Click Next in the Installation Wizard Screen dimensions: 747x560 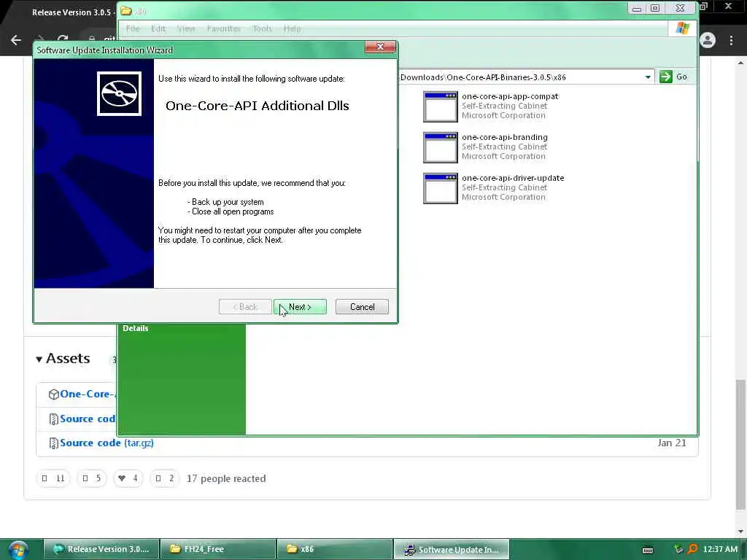300,307
